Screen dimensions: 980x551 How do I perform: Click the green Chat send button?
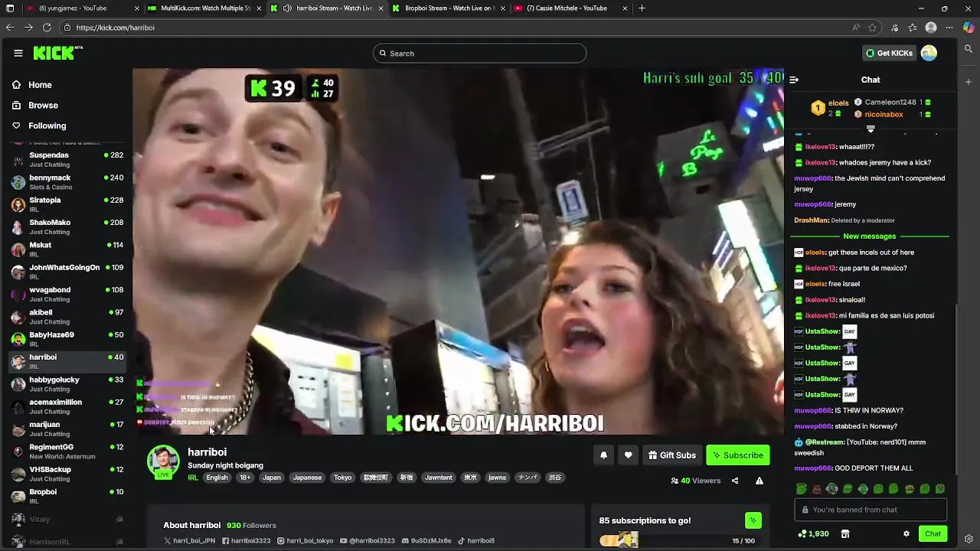tap(933, 533)
